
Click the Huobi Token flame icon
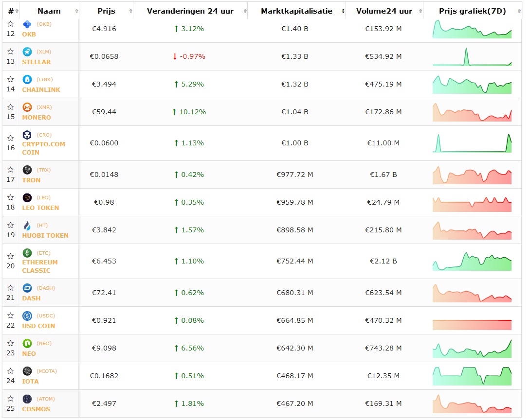click(x=27, y=225)
